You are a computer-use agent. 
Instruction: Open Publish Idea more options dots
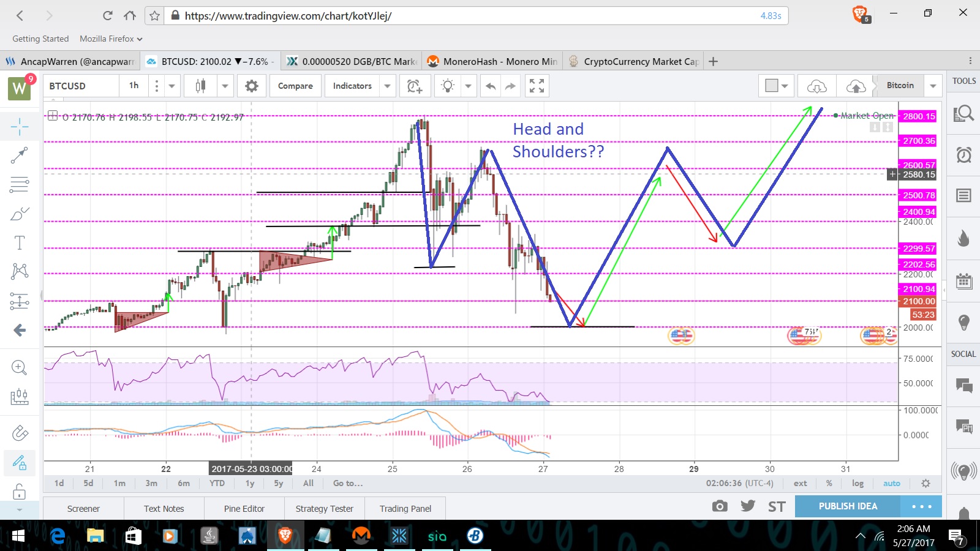pyautogui.click(x=921, y=506)
